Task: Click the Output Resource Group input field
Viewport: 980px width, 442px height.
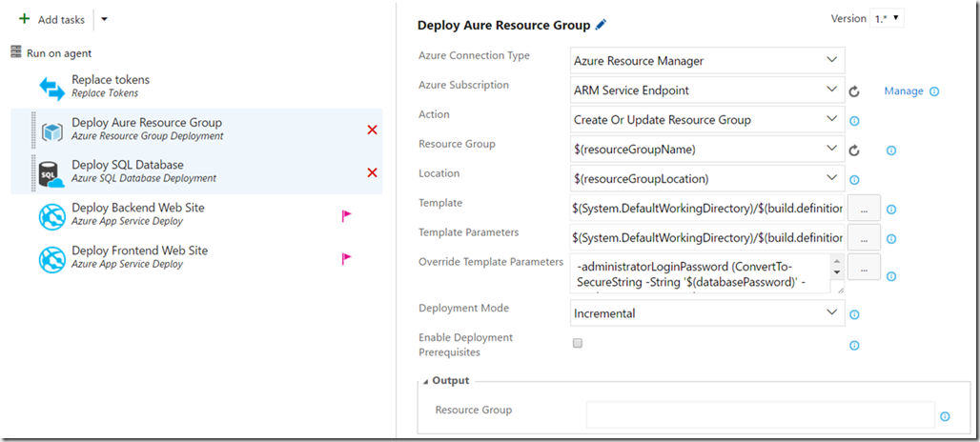Action: pos(761,414)
